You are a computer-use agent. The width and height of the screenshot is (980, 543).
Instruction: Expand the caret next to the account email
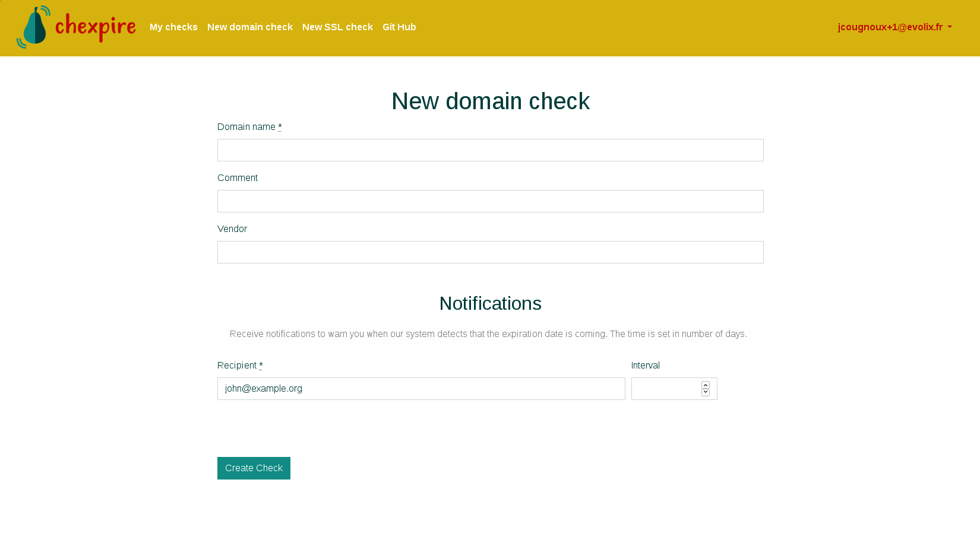coord(950,27)
